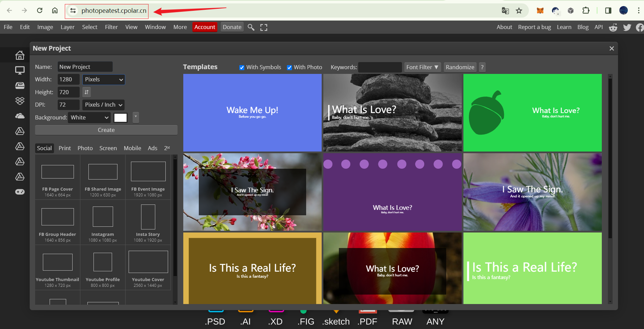
Task: Click the Width value field
Action: tap(69, 79)
